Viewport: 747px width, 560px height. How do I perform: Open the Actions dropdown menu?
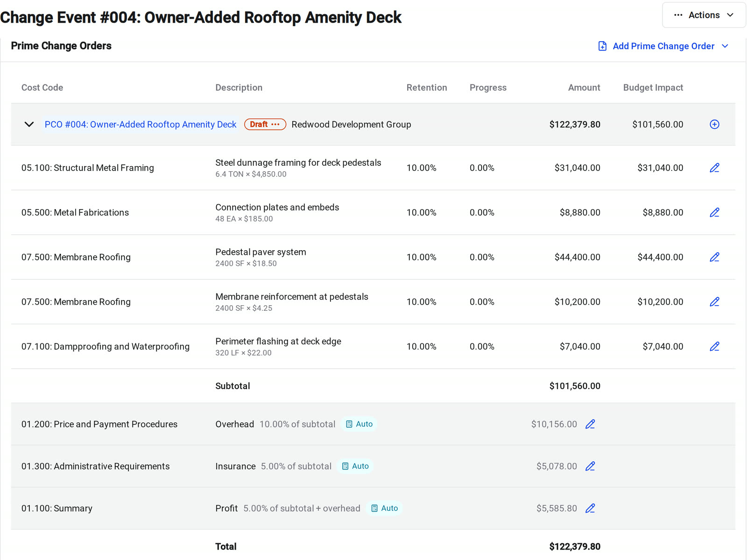(704, 15)
